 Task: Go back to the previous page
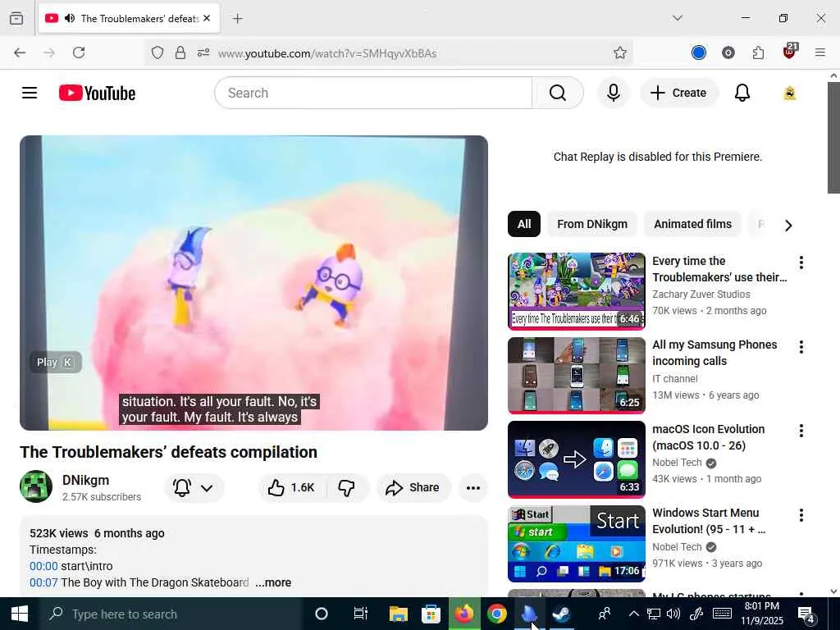20,52
